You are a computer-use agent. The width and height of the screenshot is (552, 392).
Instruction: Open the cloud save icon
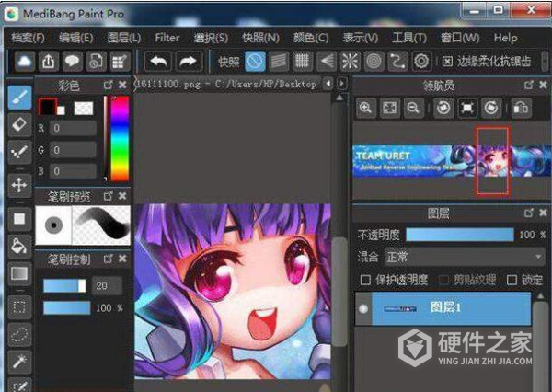pos(25,62)
